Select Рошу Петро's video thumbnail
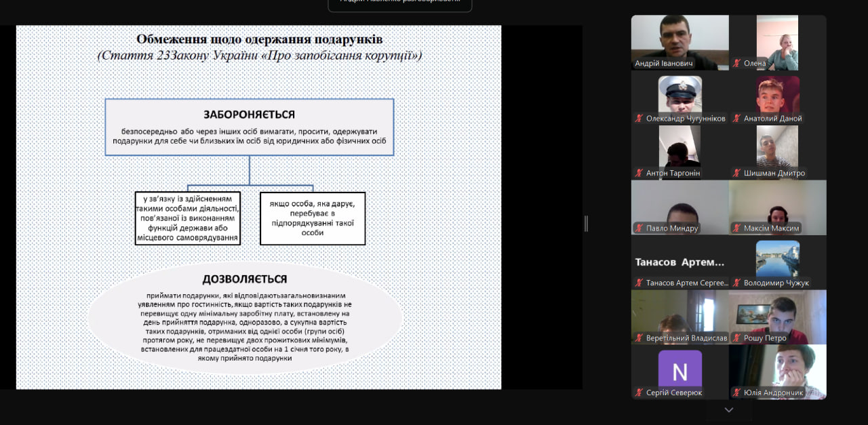The height and width of the screenshot is (425, 868). tap(778, 317)
